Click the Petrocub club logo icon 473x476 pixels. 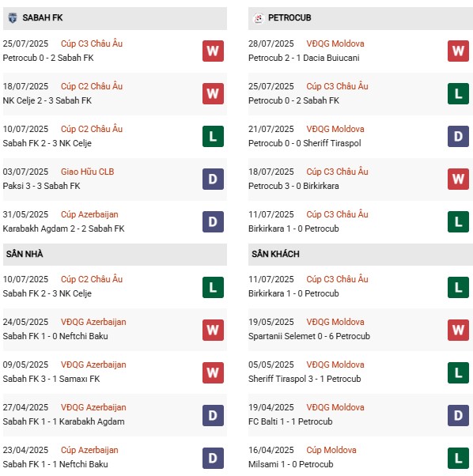[259, 18]
